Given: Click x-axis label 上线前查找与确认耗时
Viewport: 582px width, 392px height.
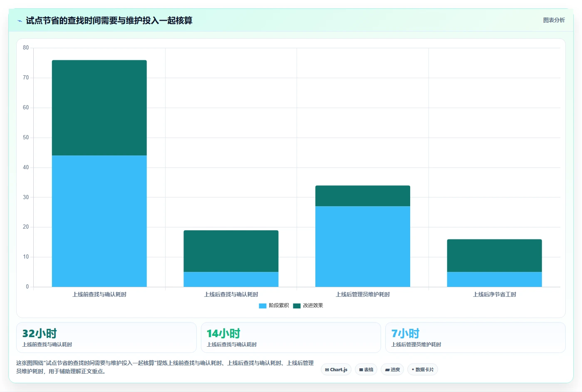Looking at the screenshot, I should tap(99, 294).
